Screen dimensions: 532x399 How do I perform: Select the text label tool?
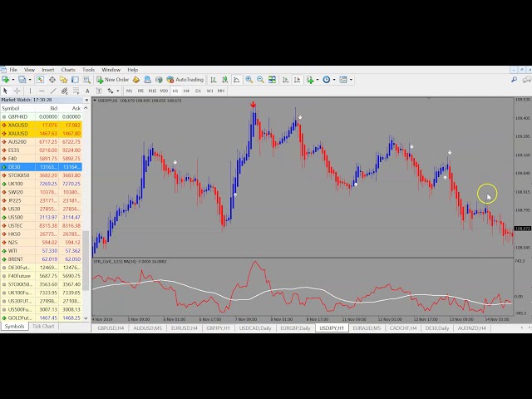tap(87, 91)
